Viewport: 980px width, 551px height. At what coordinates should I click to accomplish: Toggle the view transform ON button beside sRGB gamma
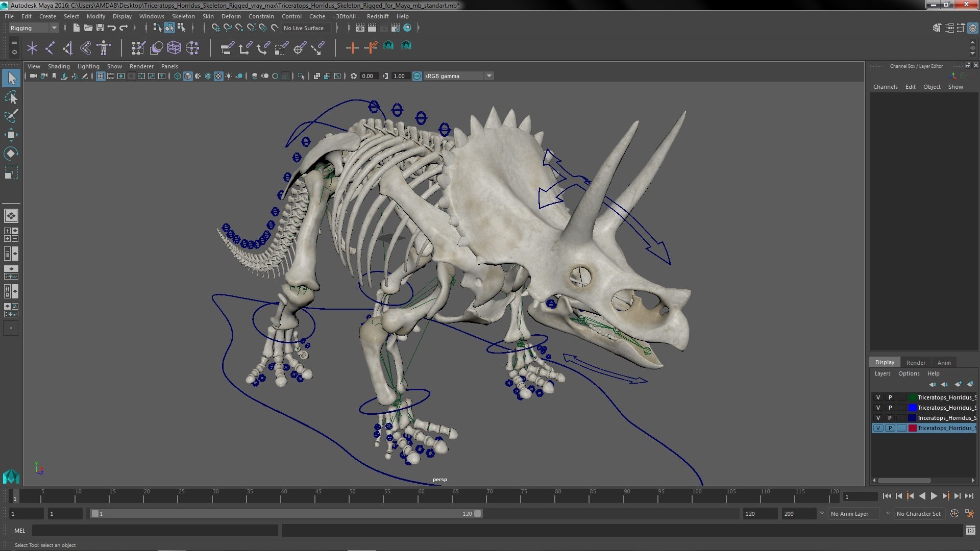click(x=417, y=76)
